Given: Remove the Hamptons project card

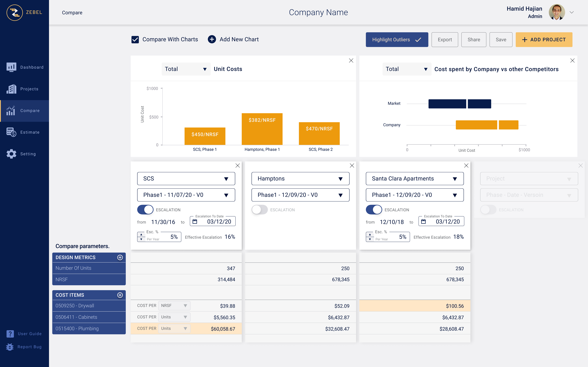Looking at the screenshot, I should coord(352,166).
